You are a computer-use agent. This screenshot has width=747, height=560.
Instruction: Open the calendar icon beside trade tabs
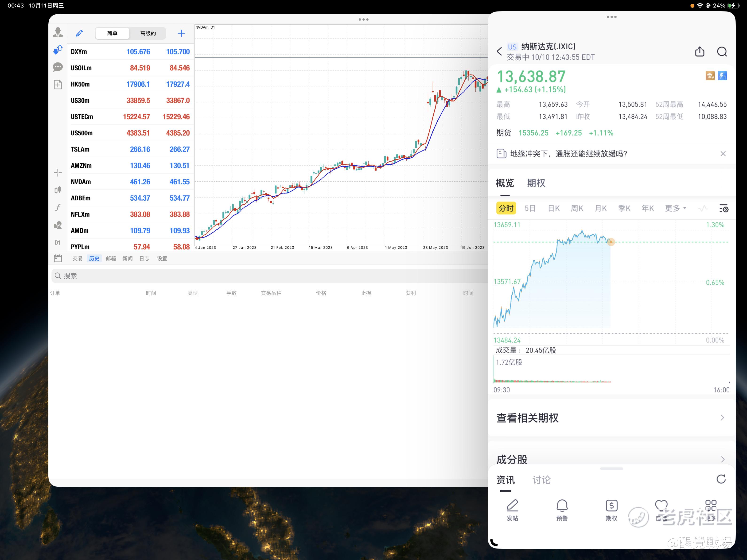click(58, 258)
